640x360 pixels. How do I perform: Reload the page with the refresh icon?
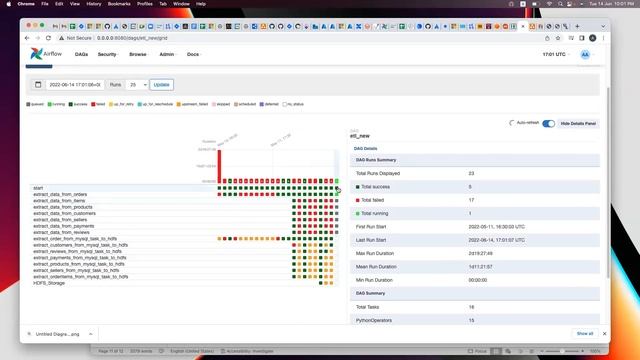(48, 38)
